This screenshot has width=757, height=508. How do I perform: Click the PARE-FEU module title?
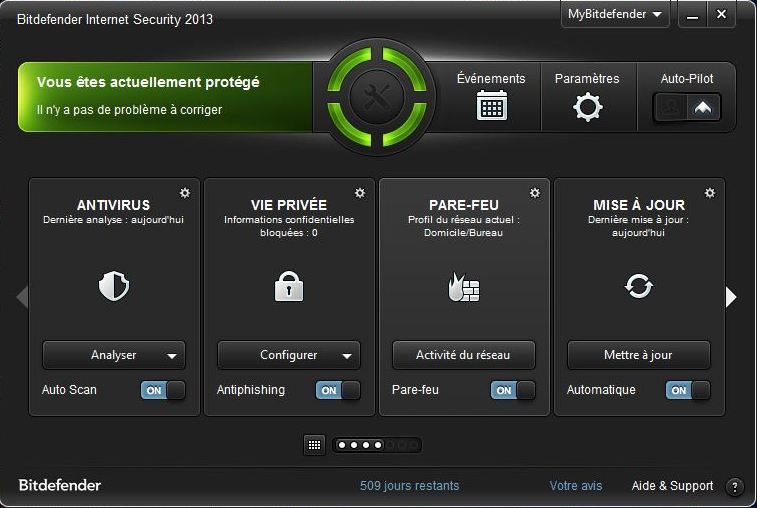click(463, 205)
